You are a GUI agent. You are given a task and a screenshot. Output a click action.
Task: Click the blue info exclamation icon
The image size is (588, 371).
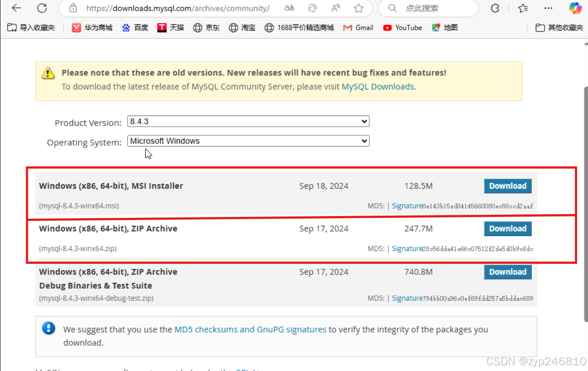click(x=48, y=328)
